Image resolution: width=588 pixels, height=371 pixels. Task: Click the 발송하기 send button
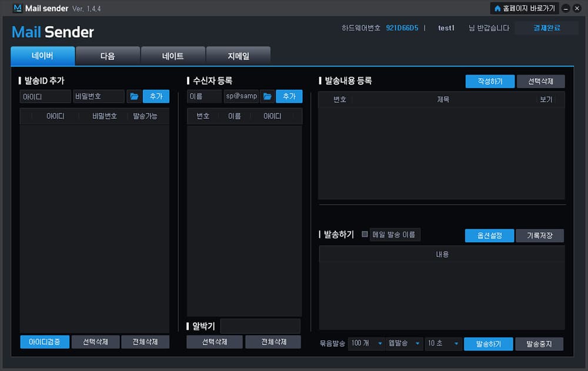pyautogui.click(x=488, y=344)
